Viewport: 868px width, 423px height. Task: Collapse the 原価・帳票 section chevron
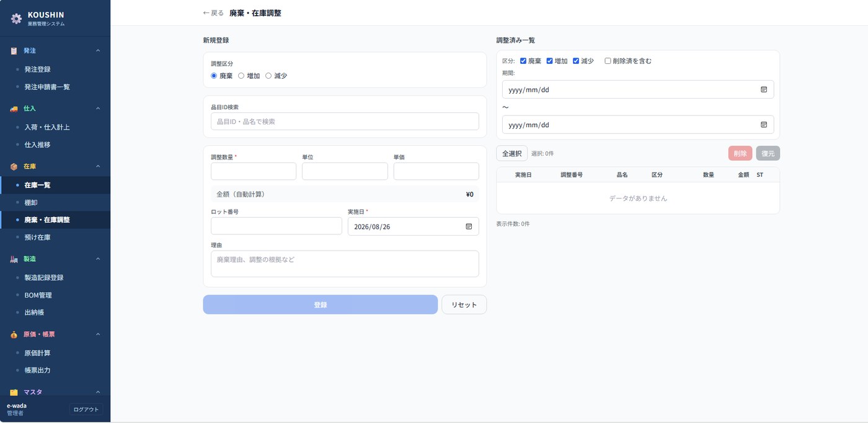tap(98, 334)
